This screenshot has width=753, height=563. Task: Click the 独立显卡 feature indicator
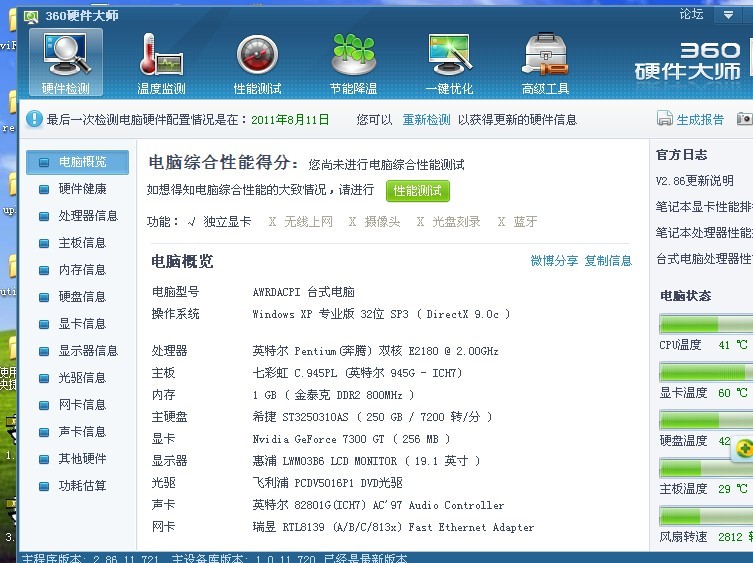click(x=220, y=221)
